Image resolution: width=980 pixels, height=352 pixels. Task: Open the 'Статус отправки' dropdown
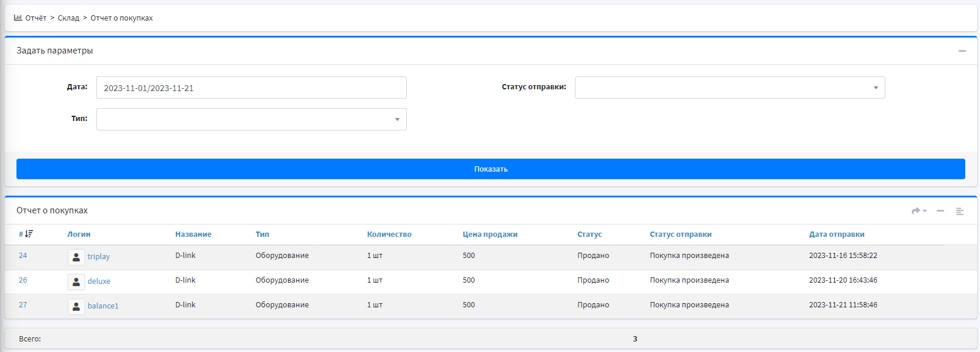730,88
